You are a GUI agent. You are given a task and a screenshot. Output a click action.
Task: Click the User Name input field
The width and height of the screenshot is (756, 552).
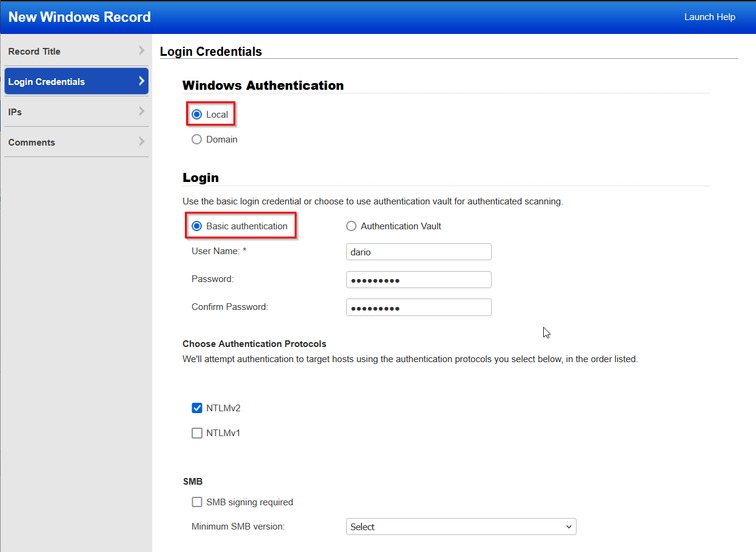coord(418,252)
